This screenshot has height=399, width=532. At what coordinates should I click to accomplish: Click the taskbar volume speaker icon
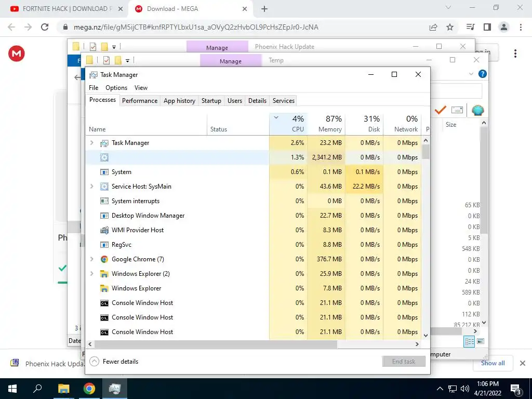[465, 389]
